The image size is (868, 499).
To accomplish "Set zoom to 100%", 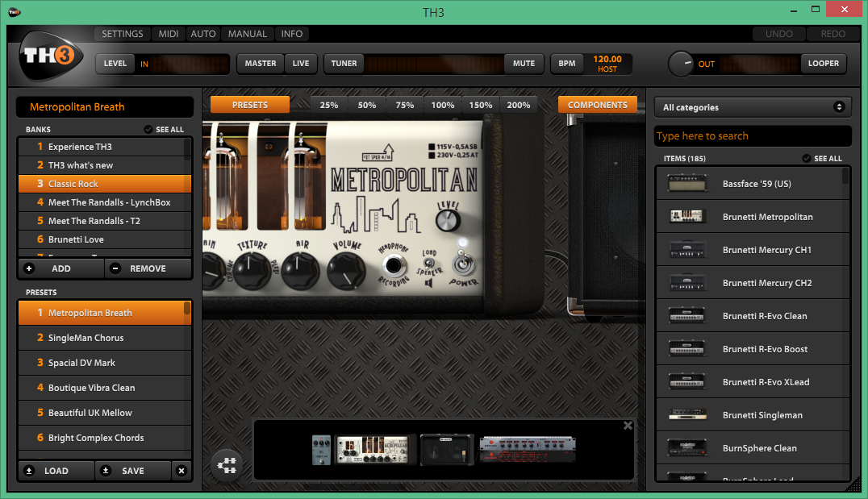I will (443, 105).
